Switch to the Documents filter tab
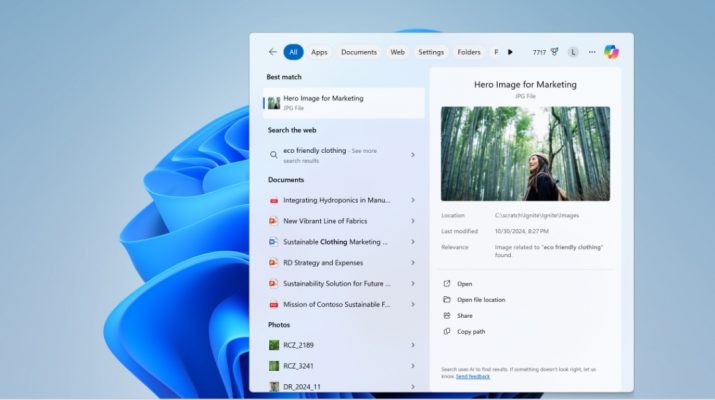The height and width of the screenshot is (400, 715). click(359, 52)
